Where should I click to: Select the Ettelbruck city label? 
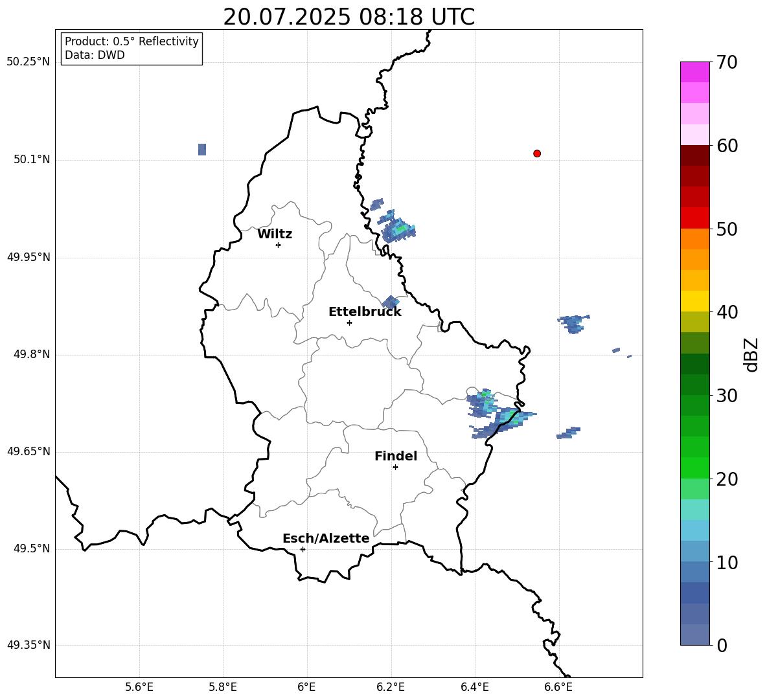[365, 312]
